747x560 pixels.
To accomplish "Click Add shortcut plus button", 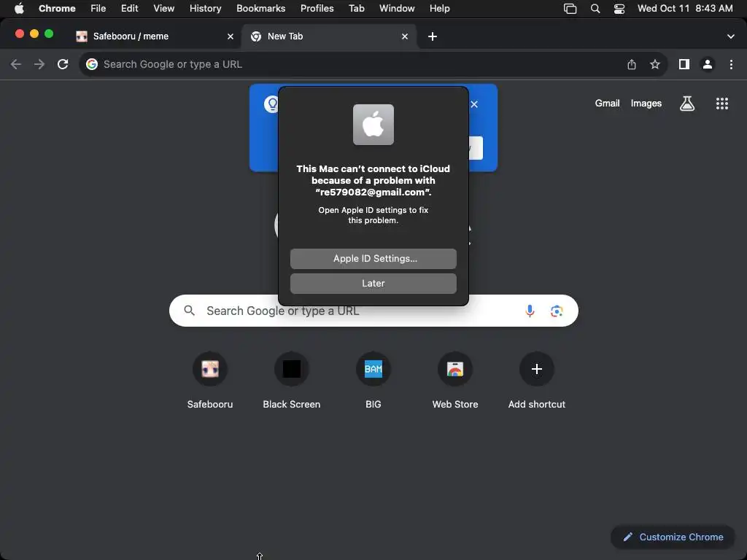I will 536,369.
